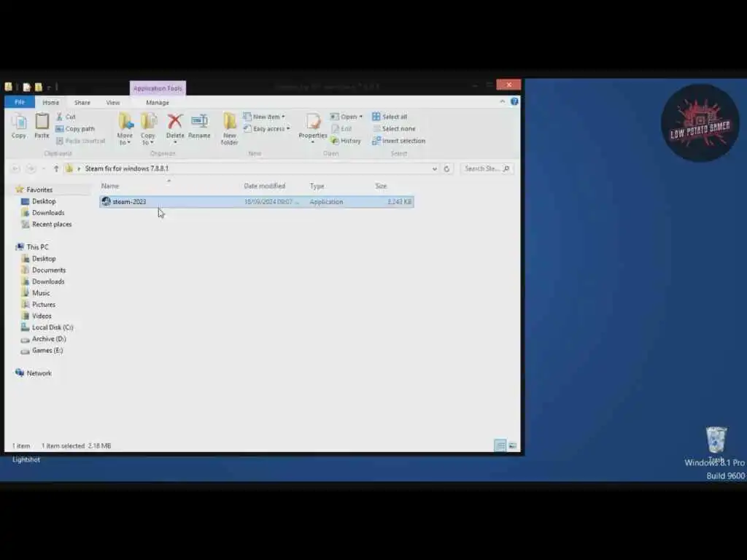This screenshot has width=747, height=560.
Task: Click the Lightshot desktop label
Action: click(x=26, y=459)
